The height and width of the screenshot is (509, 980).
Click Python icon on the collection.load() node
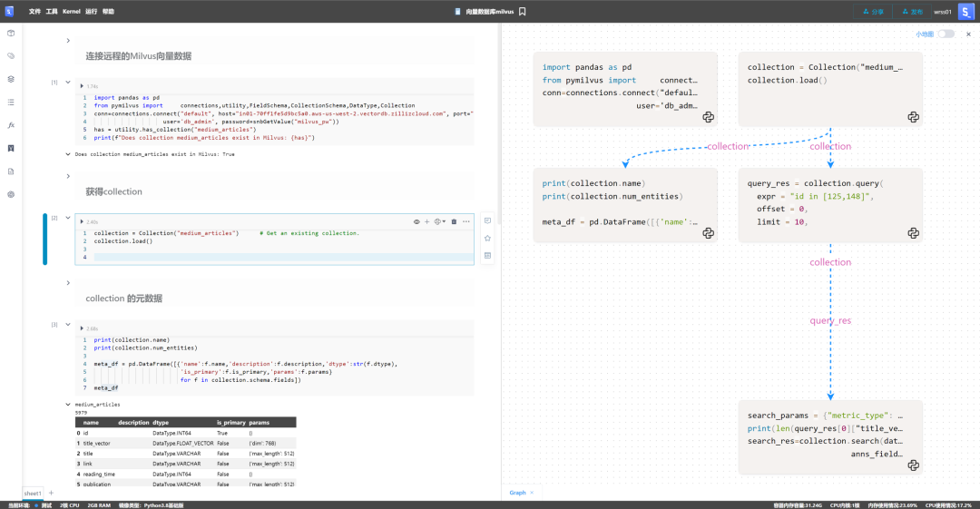pyautogui.click(x=913, y=117)
